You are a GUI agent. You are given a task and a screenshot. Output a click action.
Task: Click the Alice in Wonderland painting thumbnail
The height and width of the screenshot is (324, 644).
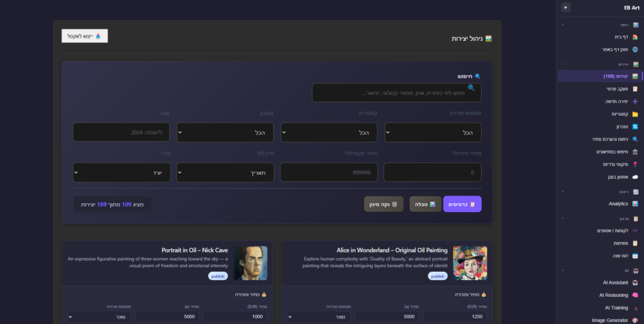470,263
